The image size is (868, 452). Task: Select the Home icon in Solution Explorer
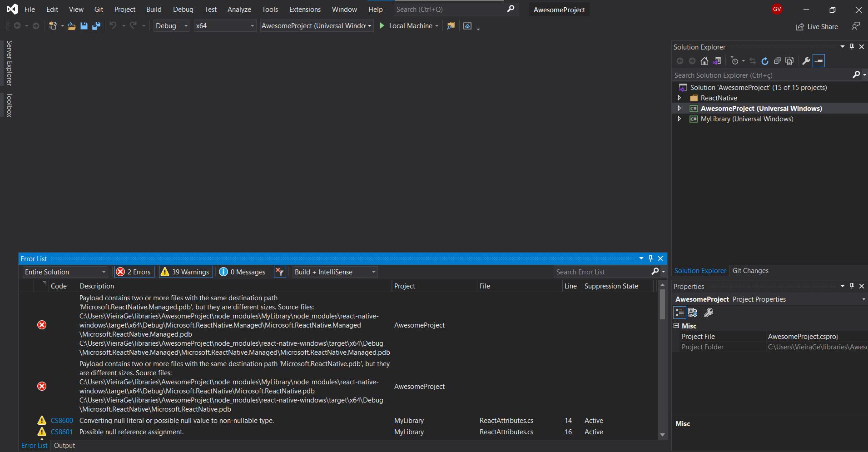704,60
